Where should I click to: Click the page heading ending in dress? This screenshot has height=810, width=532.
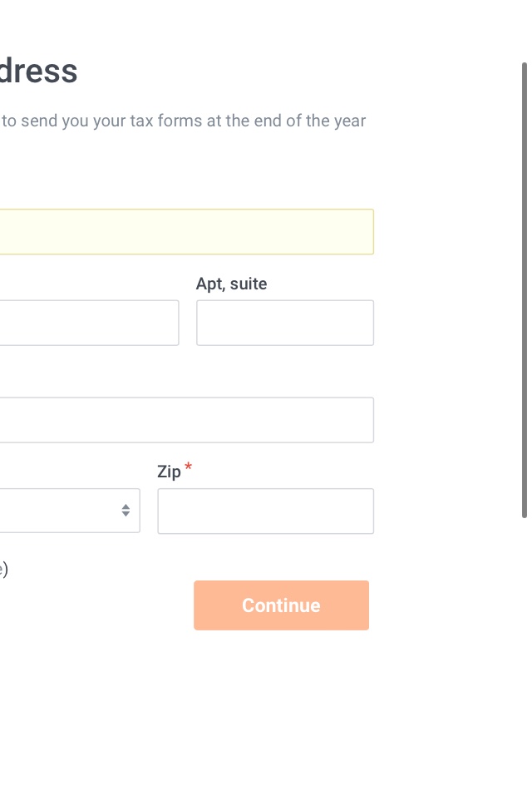37,71
